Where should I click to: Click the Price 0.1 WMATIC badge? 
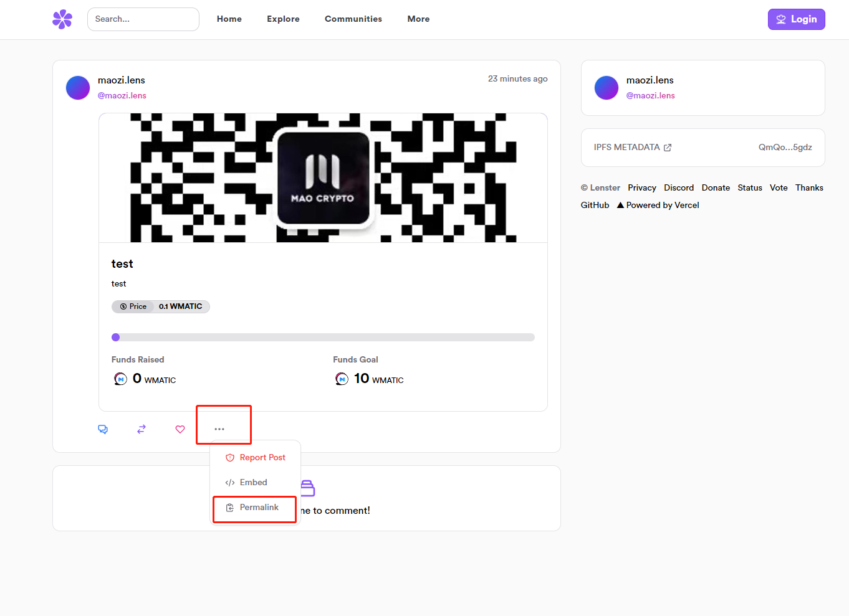161,306
